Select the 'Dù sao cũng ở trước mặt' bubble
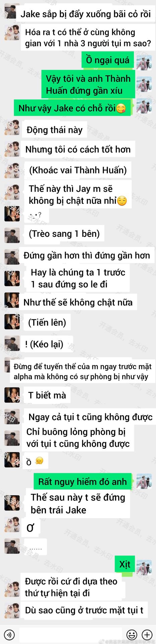This screenshot has height=644, width=156. coord(84,610)
